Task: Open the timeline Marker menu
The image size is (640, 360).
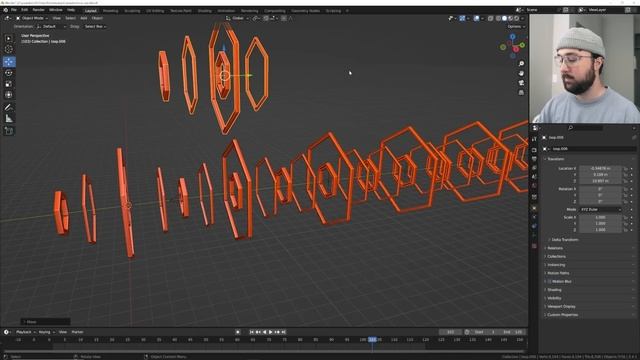Action: 77,332
